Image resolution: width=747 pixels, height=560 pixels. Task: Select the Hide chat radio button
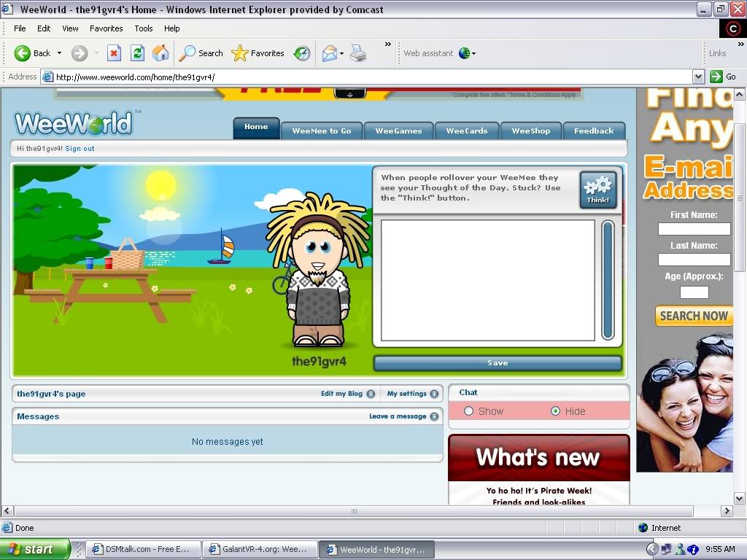[555, 411]
